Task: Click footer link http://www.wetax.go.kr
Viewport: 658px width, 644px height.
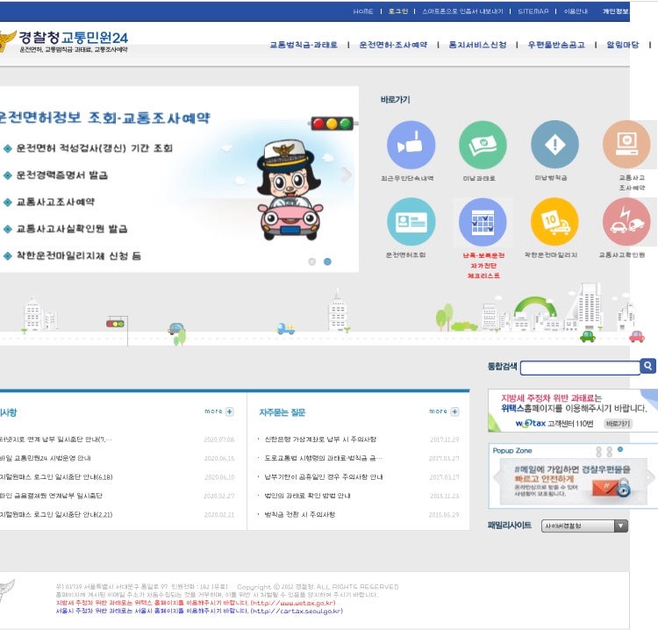Action: (293, 603)
